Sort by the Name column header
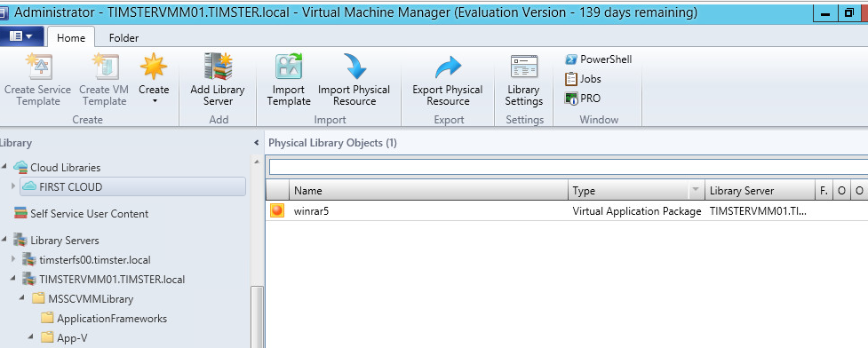Image resolution: width=868 pixels, height=348 pixels. [428, 190]
